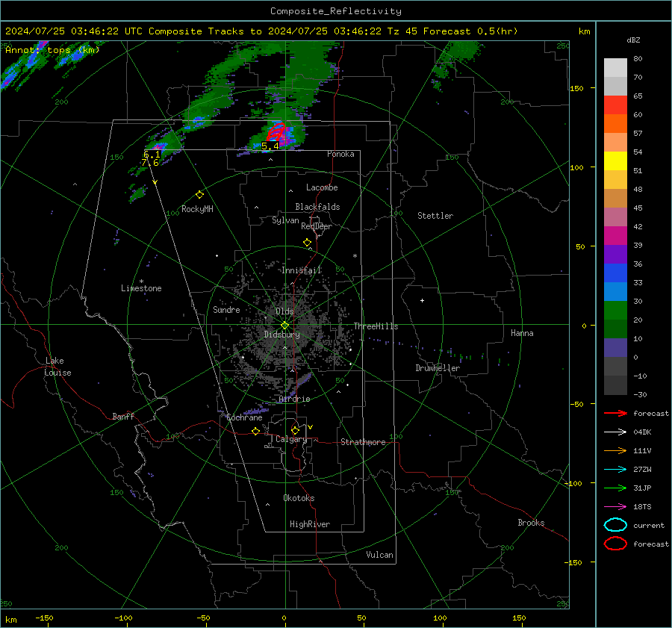Click the -150 tick on the bottom axis
Screen dimensions: 672x628
click(44, 618)
